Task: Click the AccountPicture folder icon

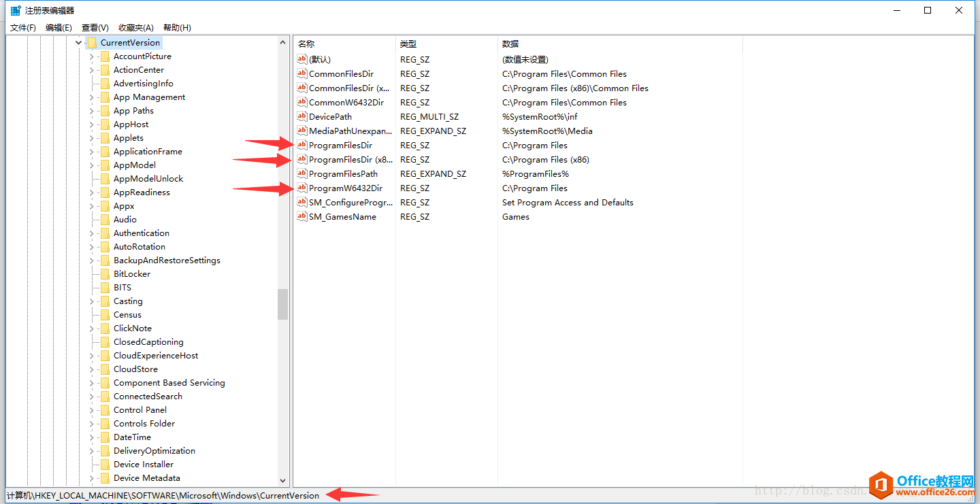Action: pos(105,56)
